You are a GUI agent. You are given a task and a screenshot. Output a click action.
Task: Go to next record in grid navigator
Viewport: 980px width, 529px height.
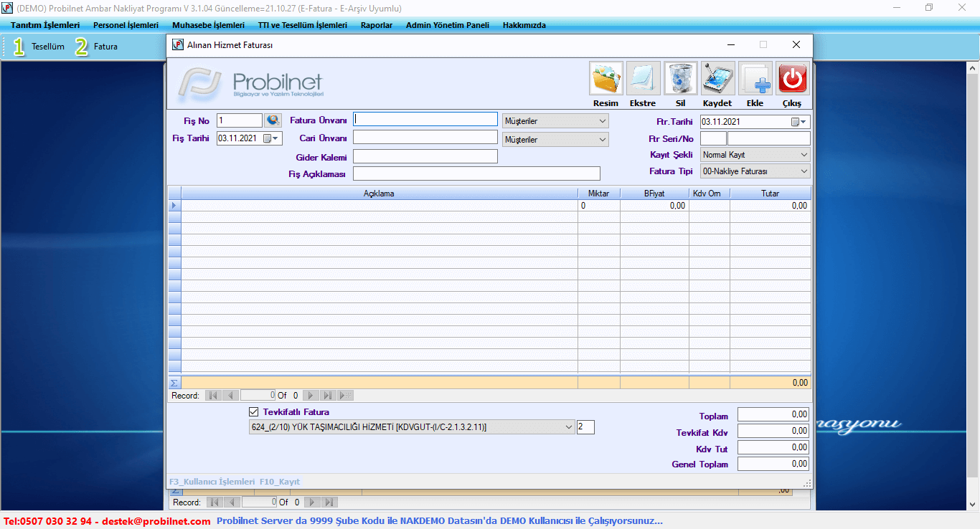click(x=311, y=395)
